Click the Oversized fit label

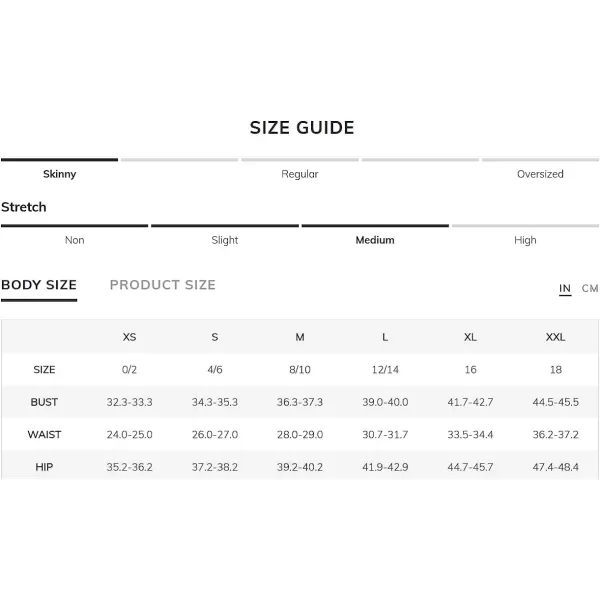click(x=540, y=174)
